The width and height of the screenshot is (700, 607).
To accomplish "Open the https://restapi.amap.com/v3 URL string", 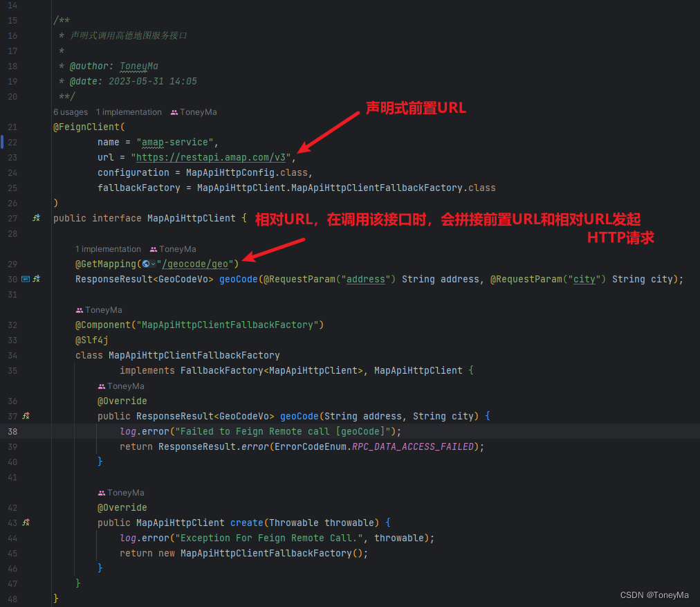I will [211, 158].
